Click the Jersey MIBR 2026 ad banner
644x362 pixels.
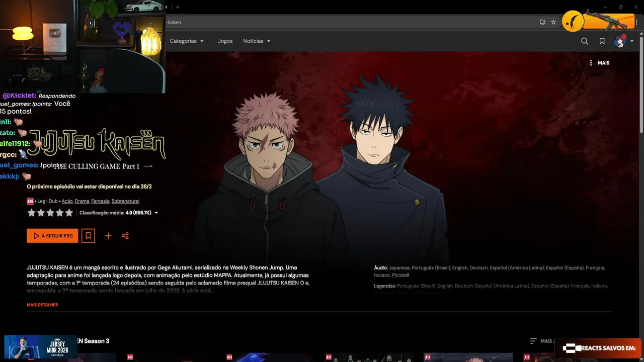[x=41, y=347]
